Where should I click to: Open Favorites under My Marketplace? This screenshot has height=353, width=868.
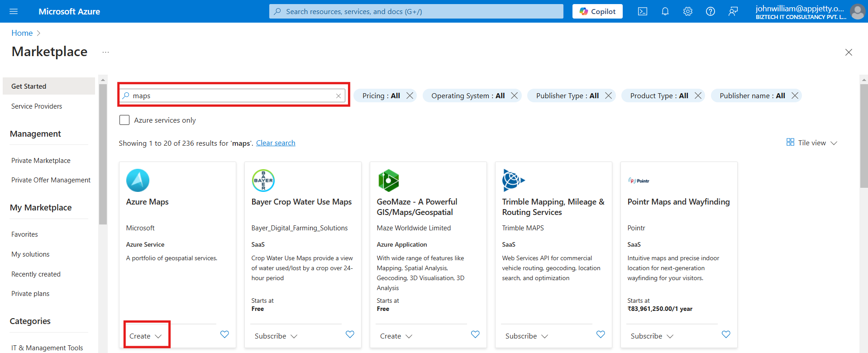click(24, 234)
